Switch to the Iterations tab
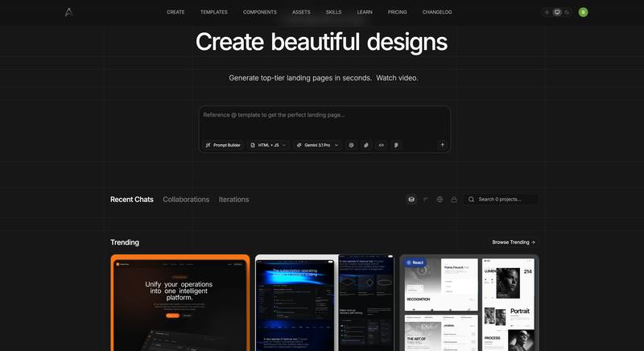Screen dimensions: 644x351 [x=233, y=200]
